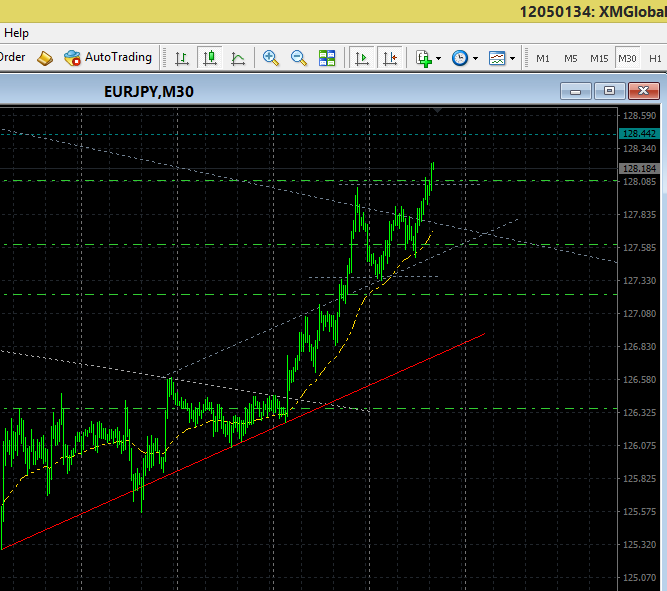Screen dimensions: 667x591
Task: Close the EURJPY,M30 chart window
Action: tap(644, 91)
